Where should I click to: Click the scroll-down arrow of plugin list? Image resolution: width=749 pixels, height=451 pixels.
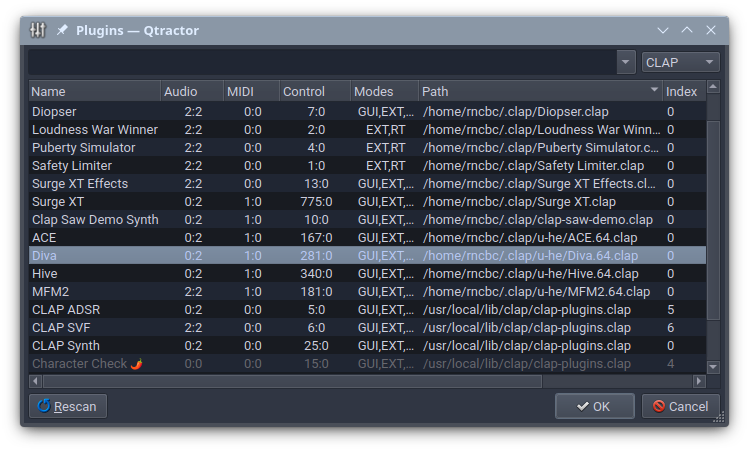click(713, 367)
